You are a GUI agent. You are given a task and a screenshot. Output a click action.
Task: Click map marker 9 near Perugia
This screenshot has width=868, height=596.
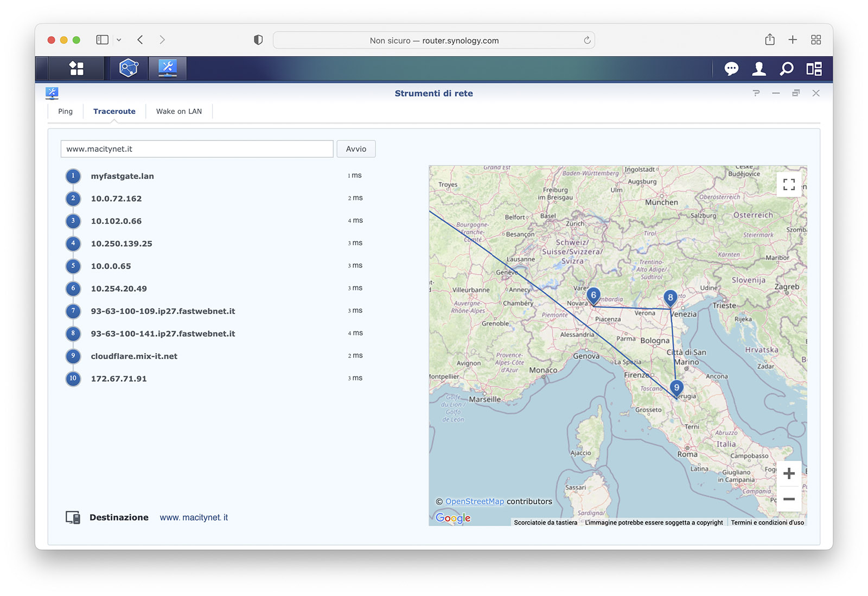(x=676, y=388)
